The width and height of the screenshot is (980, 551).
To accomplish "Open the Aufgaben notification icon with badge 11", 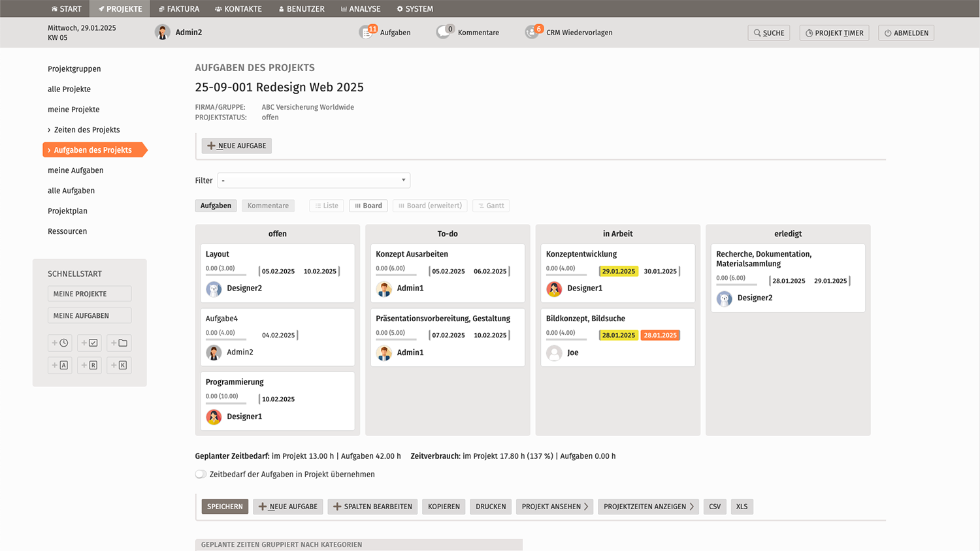I will (x=367, y=32).
